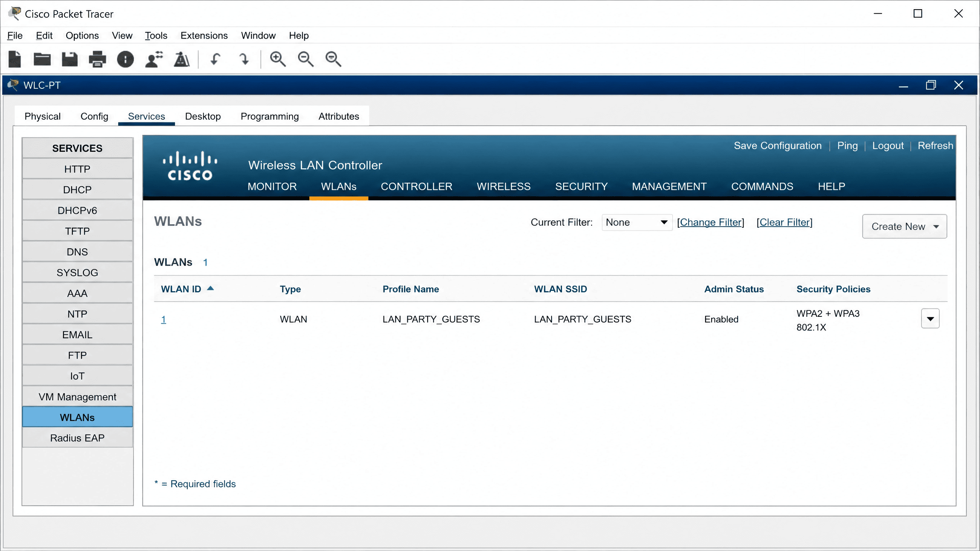980x551 pixels.
Task: Switch to the Physical tab
Action: pyautogui.click(x=42, y=116)
